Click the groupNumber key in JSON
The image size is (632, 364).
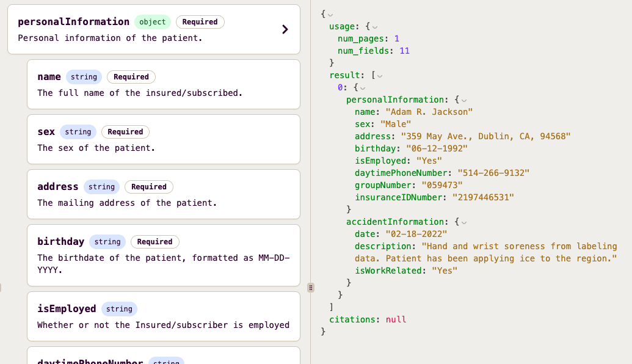(x=383, y=185)
